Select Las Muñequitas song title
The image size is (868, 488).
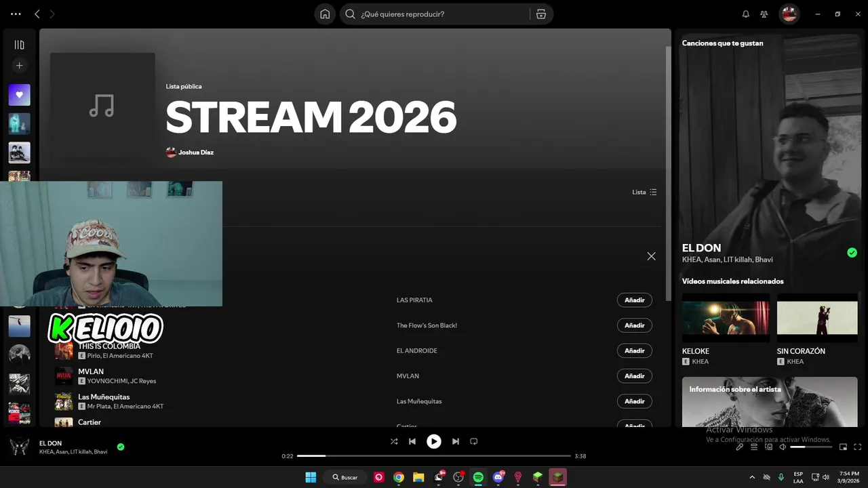point(104,397)
